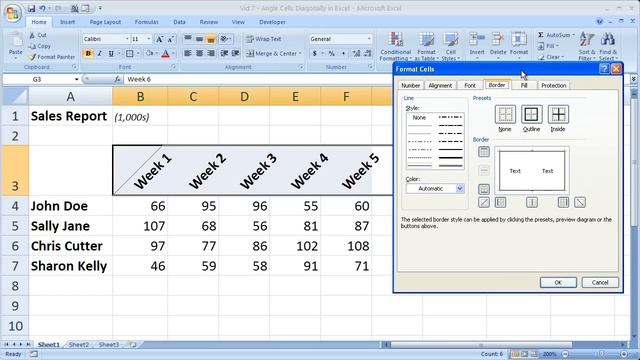
Task: Open the General number format dropdown
Action: (x=369, y=39)
